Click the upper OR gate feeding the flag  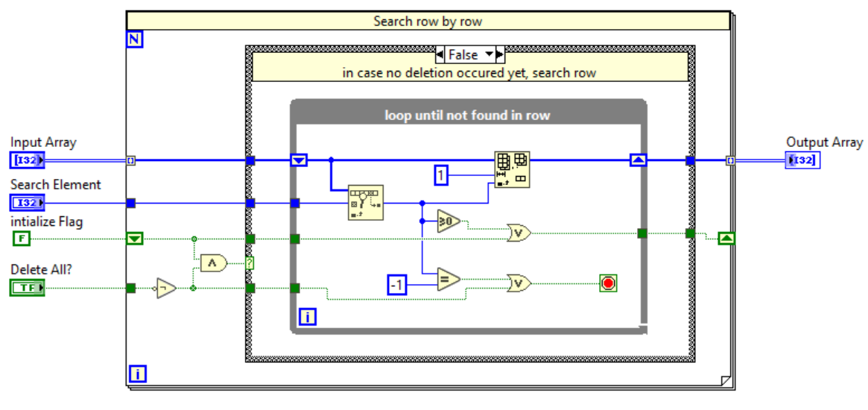tap(519, 233)
